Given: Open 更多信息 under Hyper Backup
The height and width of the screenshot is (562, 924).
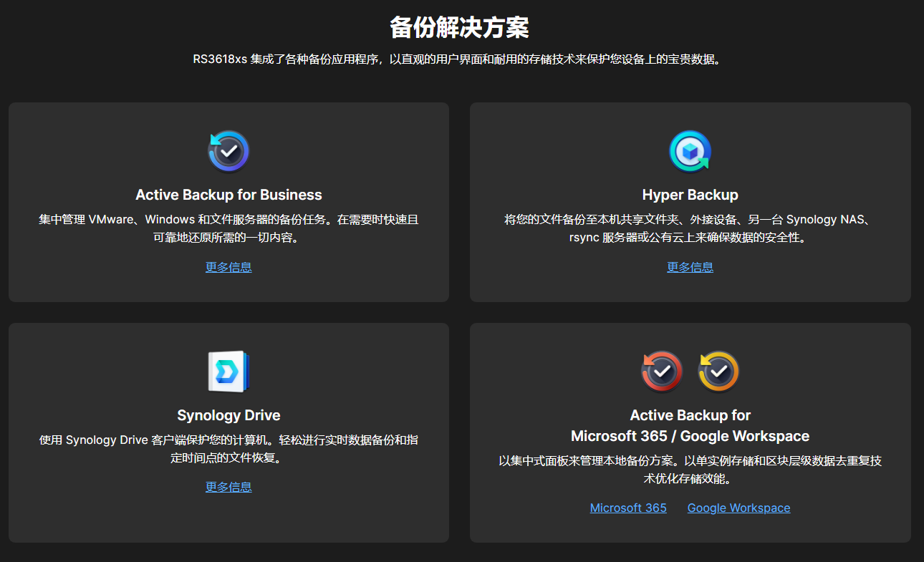Looking at the screenshot, I should pyautogui.click(x=690, y=267).
